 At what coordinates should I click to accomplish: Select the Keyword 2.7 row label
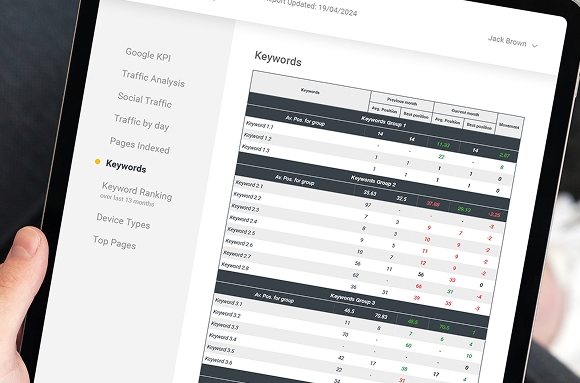[x=237, y=255]
